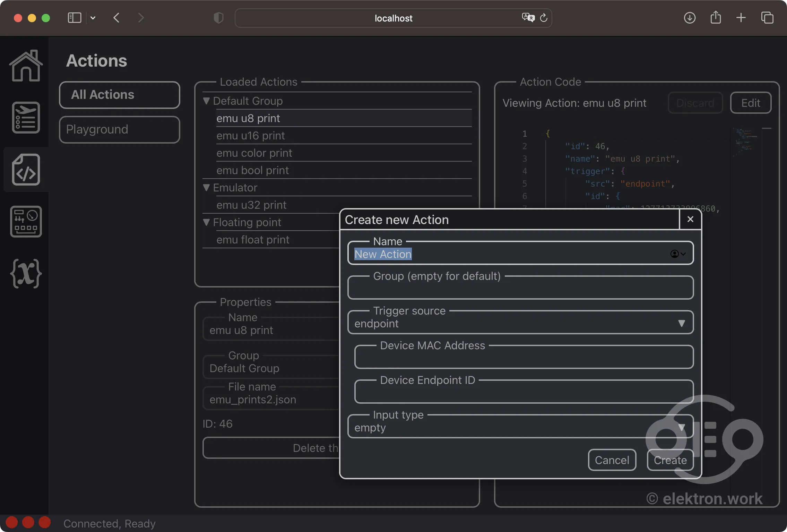Collapse the Emulator group
The image size is (787, 532).
206,188
